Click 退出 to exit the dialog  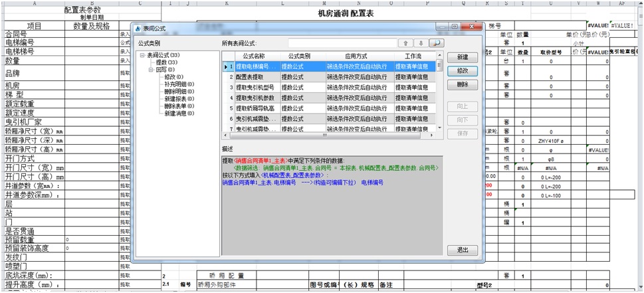point(462,250)
